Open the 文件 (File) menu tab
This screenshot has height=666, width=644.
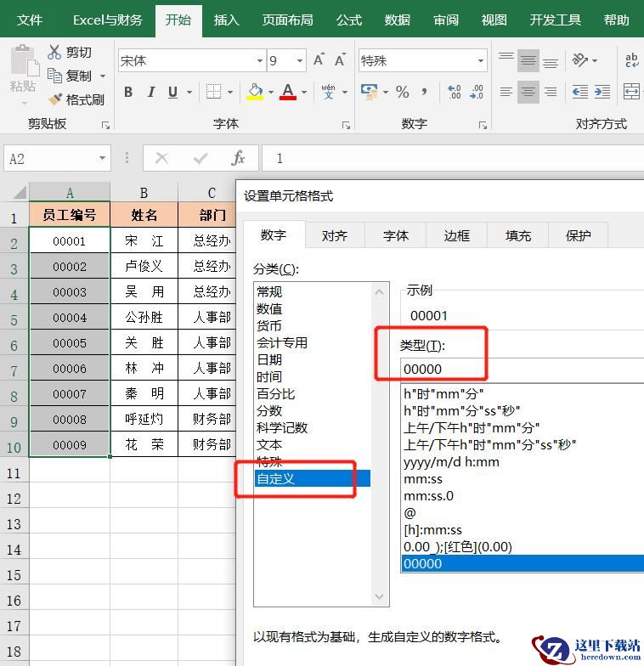tap(30, 20)
